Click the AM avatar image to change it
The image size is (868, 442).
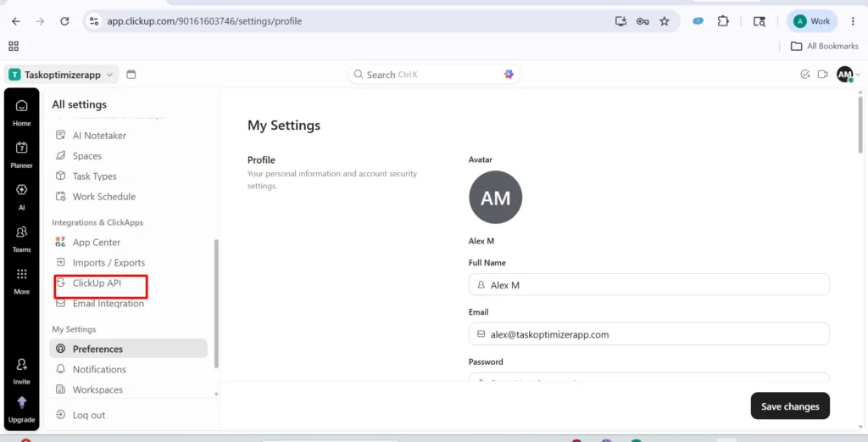click(495, 197)
